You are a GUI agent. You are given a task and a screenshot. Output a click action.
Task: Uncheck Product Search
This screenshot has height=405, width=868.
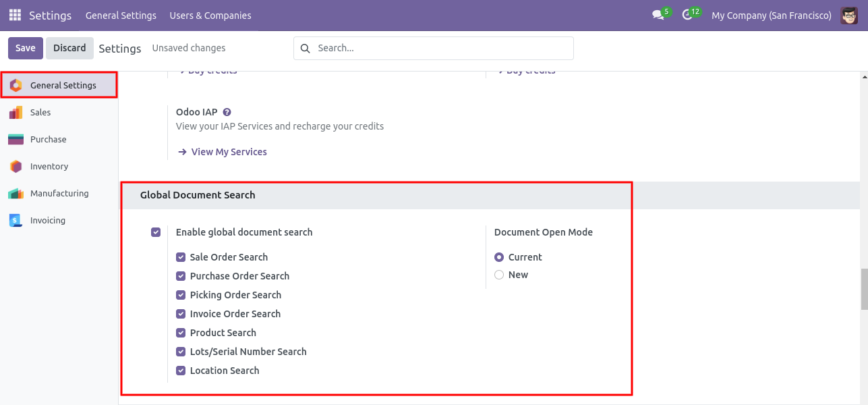(181, 333)
